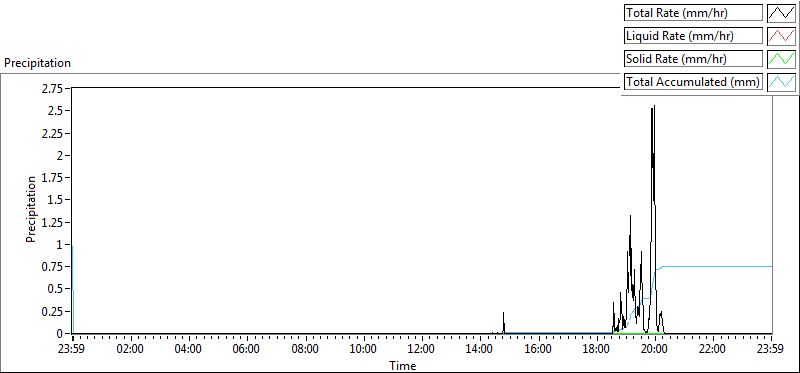Select the Total Rate (mm/hr) legend label

click(693, 13)
